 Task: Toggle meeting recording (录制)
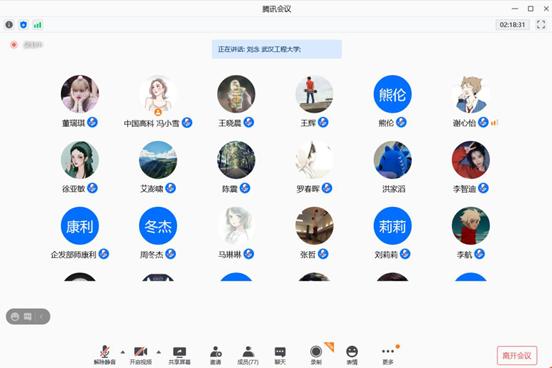click(316, 355)
